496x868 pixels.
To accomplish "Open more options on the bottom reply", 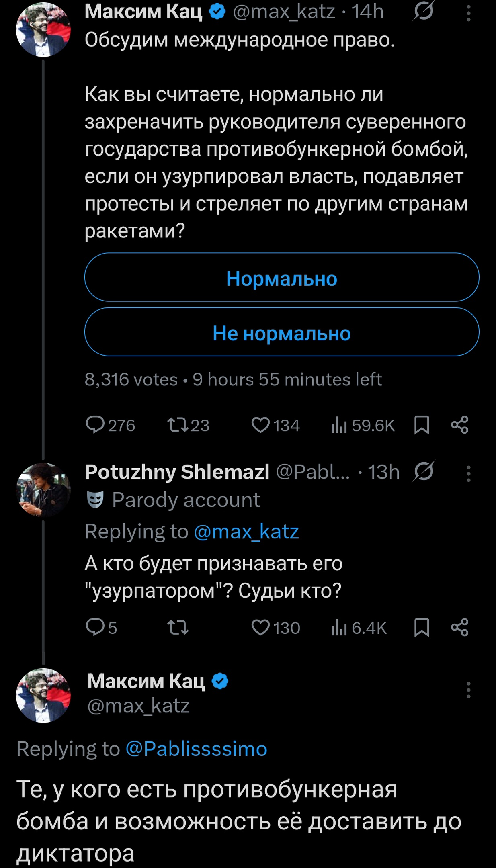I will click(x=468, y=690).
